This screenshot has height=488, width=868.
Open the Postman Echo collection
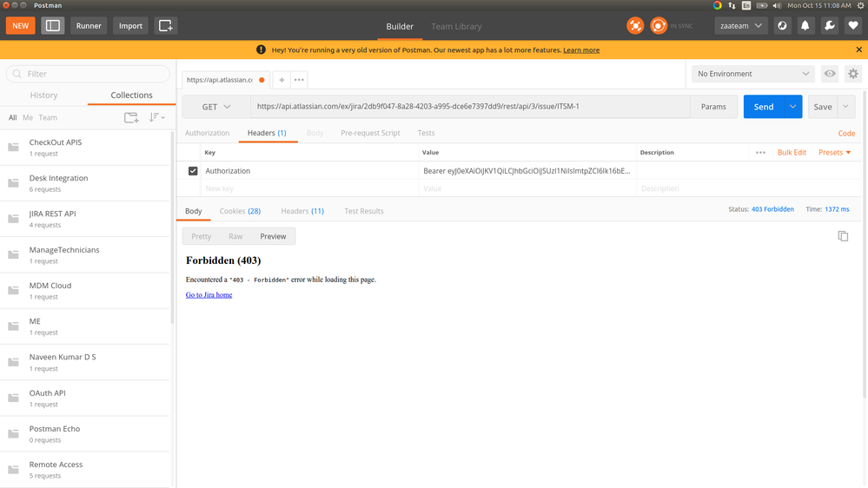coord(84,434)
